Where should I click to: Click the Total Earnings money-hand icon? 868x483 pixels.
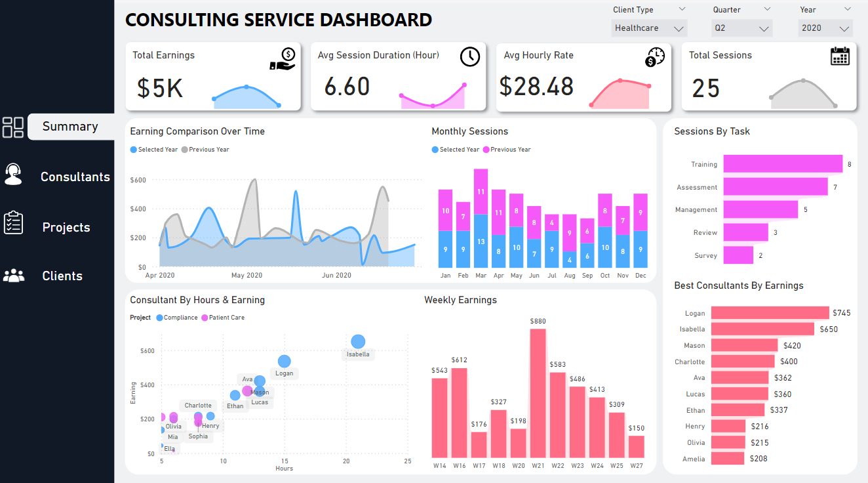(283, 58)
